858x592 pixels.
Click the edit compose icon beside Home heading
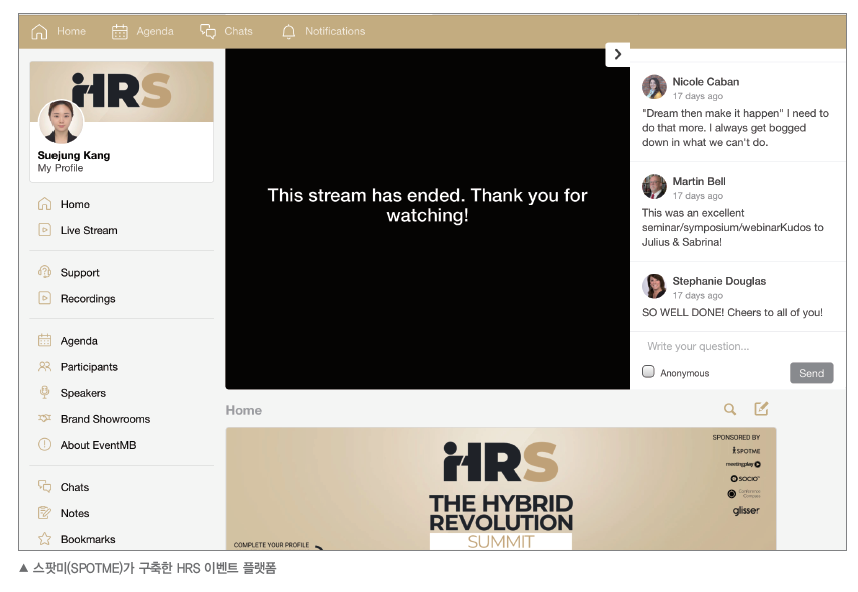[x=761, y=409]
